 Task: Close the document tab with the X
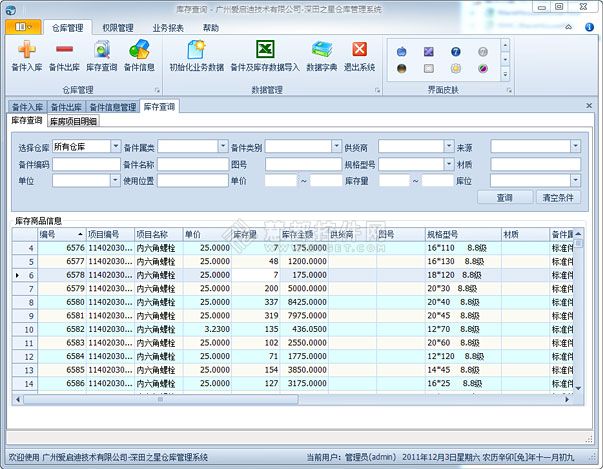(589, 105)
